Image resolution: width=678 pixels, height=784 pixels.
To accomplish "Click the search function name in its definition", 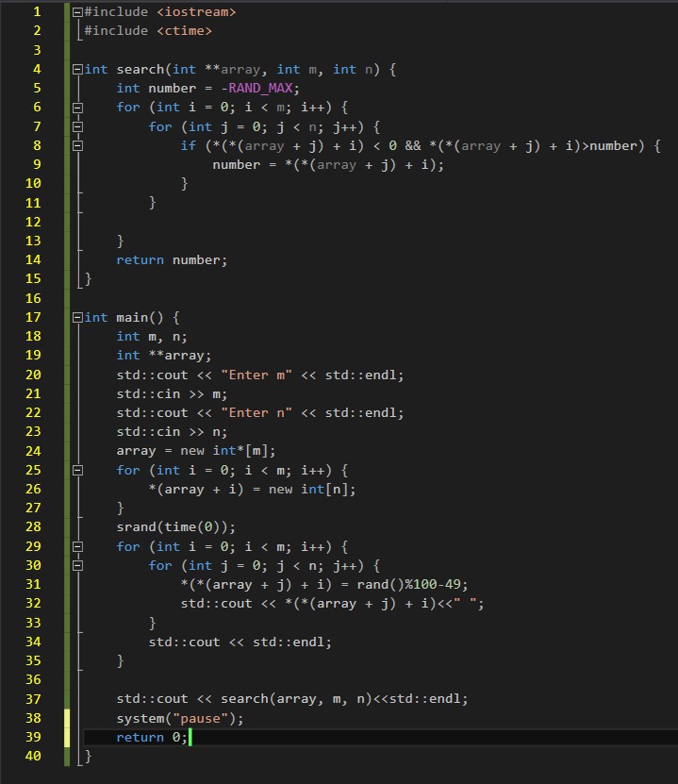I will (141, 70).
